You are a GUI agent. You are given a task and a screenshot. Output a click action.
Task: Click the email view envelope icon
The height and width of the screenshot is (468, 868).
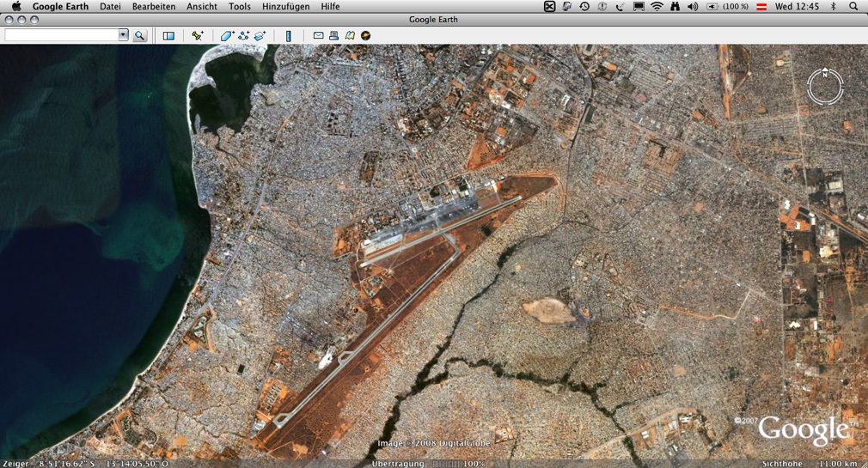318,36
